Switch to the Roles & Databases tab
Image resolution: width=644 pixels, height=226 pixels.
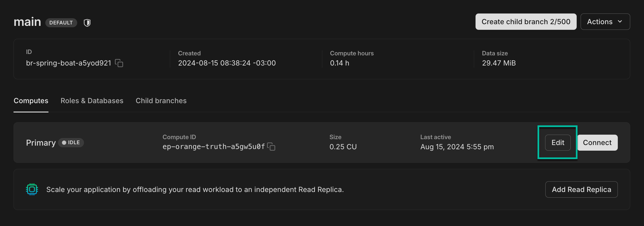click(x=92, y=101)
